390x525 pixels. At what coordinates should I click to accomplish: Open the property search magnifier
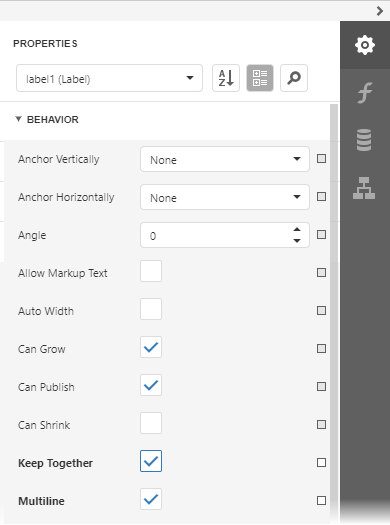tap(294, 78)
